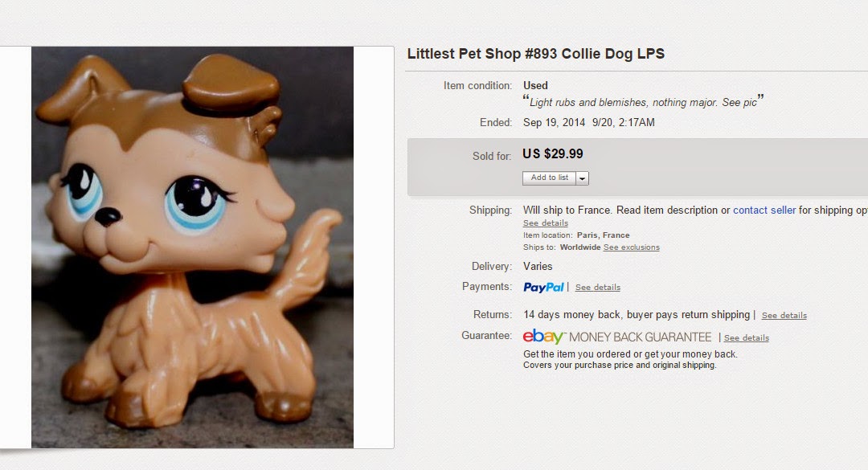Click the sold price US $29.99
This screenshot has width=868, height=470.
(552, 154)
